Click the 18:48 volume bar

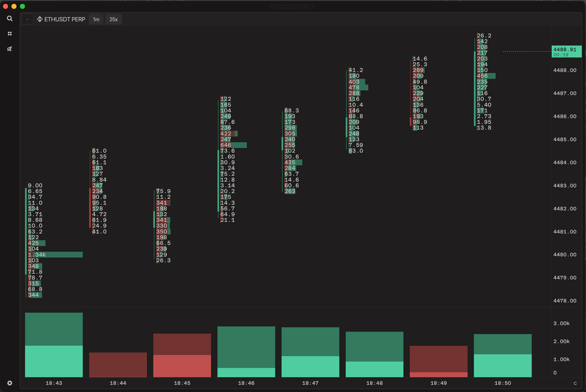(x=375, y=354)
